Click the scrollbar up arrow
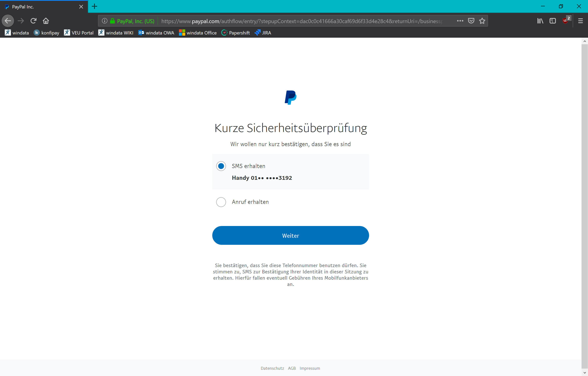588x376 pixels. click(x=585, y=41)
